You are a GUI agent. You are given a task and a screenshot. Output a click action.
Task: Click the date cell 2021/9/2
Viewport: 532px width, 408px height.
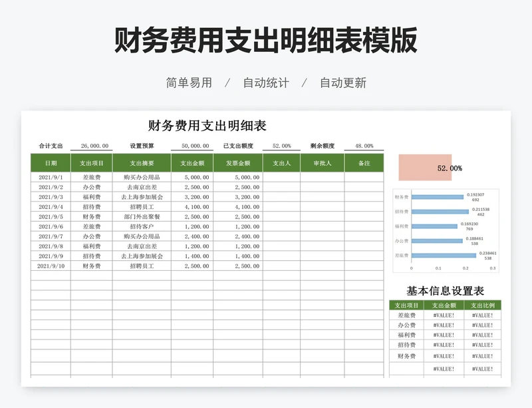[51, 187]
